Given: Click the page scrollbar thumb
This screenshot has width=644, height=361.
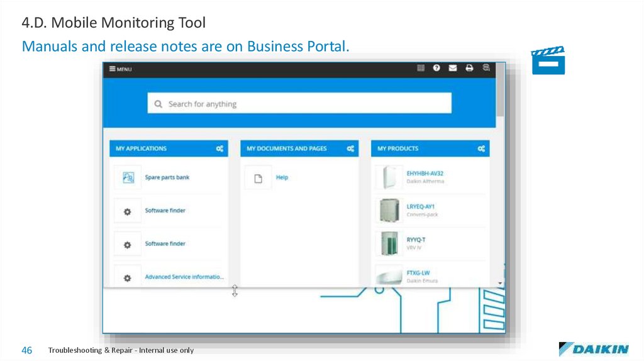Looking at the screenshot, I should pyautogui.click(x=500, y=89).
